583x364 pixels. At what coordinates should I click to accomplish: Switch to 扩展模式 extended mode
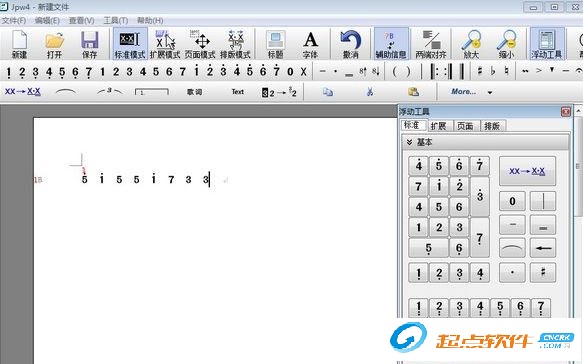pos(165,44)
